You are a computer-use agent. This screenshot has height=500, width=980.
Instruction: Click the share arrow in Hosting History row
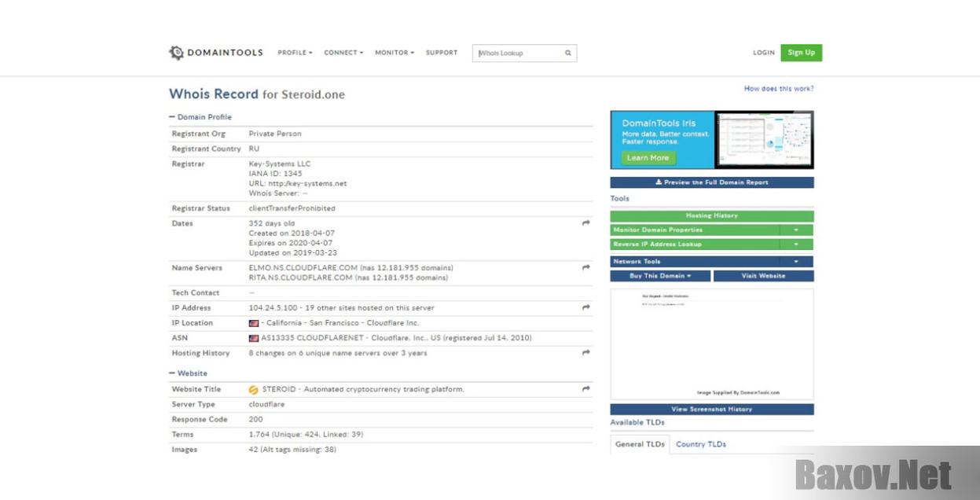(x=585, y=353)
